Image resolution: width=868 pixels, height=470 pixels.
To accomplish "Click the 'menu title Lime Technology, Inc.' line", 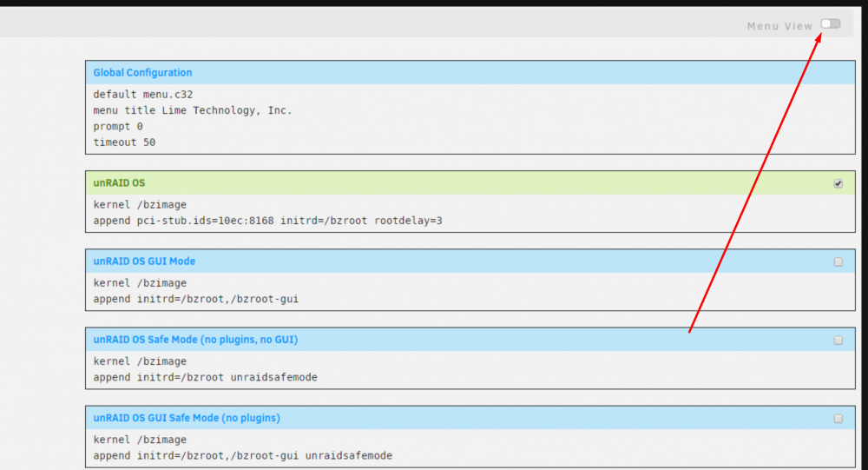I will pyautogui.click(x=192, y=110).
